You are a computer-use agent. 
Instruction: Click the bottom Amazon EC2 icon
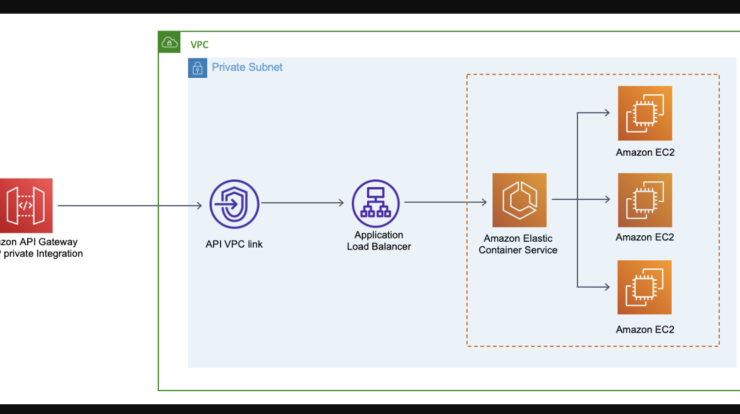tap(644, 287)
